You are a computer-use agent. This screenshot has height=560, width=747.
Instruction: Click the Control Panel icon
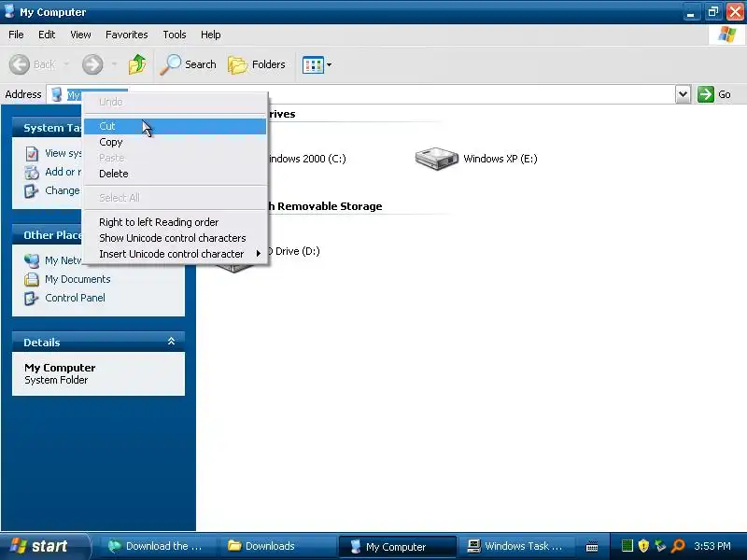32,298
